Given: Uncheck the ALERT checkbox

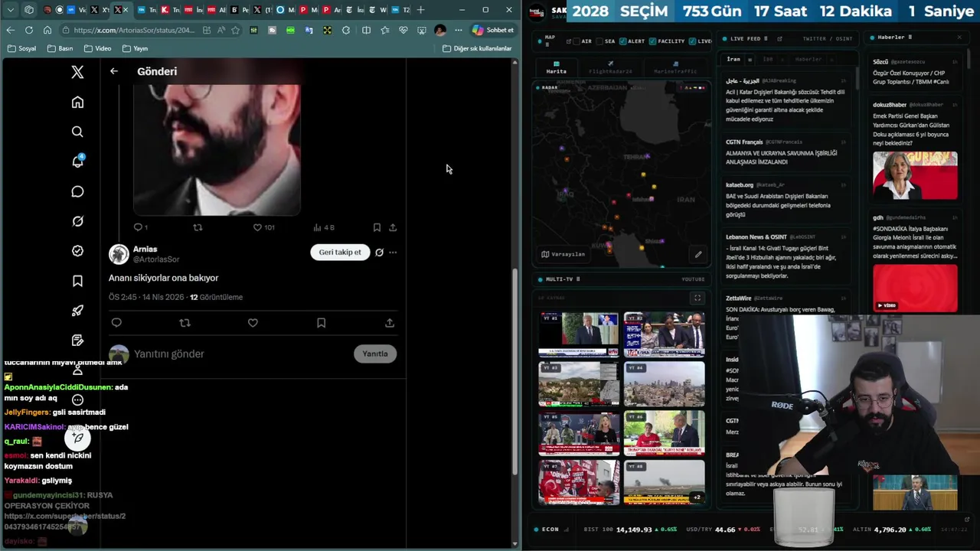Looking at the screenshot, I should [x=623, y=41].
